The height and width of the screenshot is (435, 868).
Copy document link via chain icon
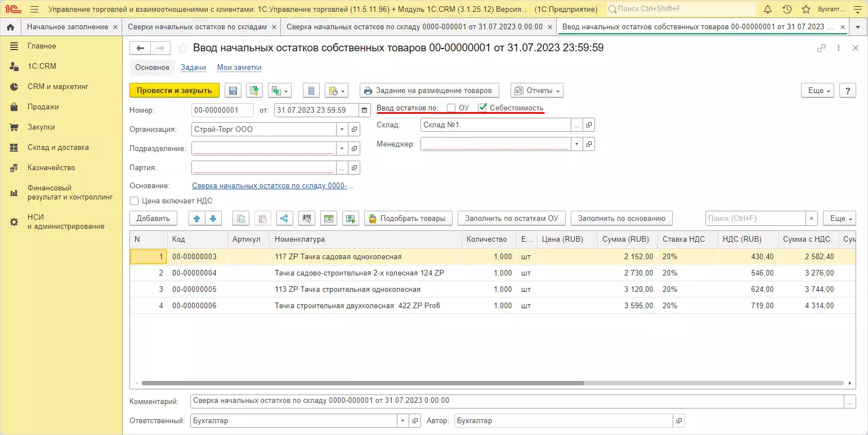[821, 48]
